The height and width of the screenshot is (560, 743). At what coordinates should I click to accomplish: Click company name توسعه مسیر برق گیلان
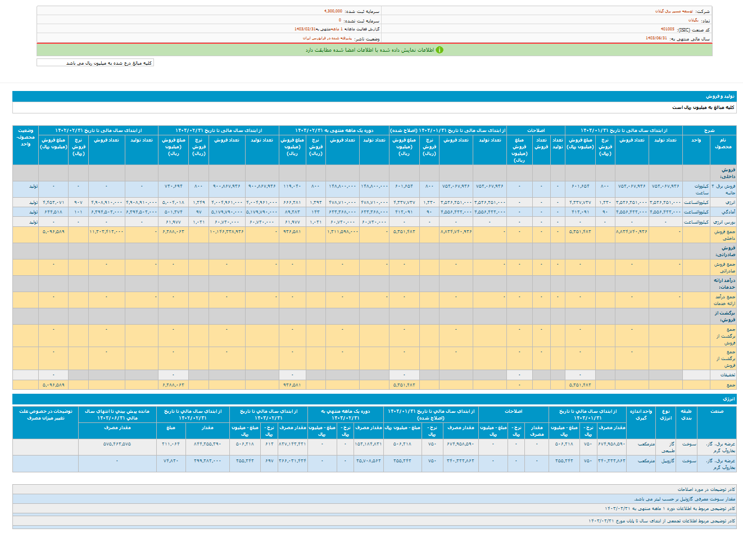click(673, 11)
